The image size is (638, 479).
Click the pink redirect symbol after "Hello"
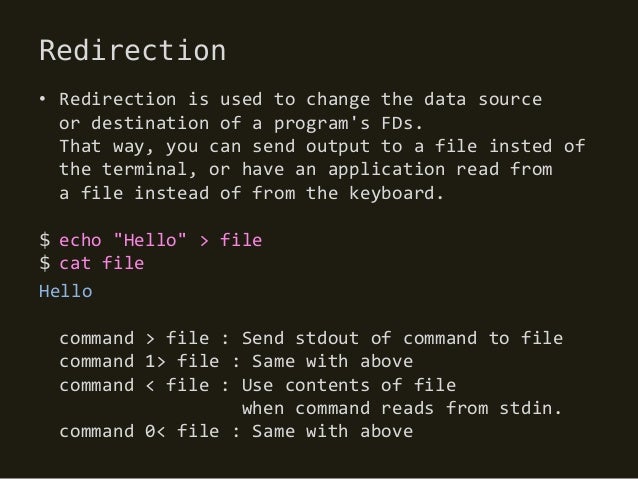tap(204, 241)
